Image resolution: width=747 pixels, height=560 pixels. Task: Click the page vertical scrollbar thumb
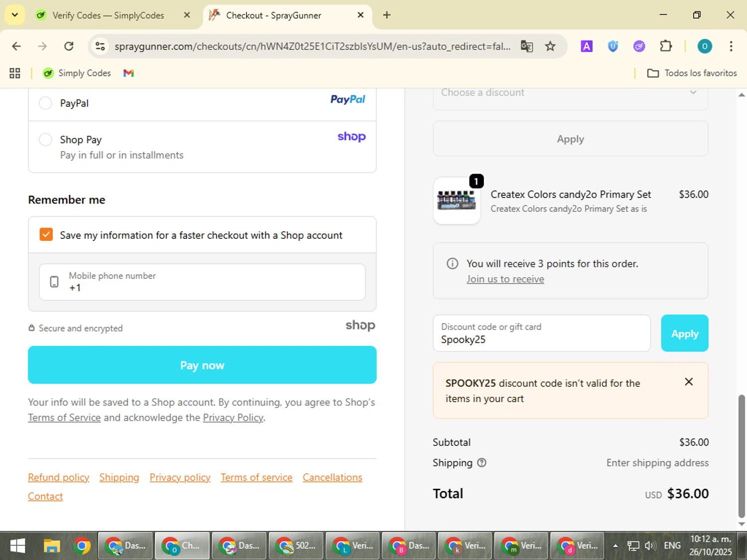click(x=742, y=456)
